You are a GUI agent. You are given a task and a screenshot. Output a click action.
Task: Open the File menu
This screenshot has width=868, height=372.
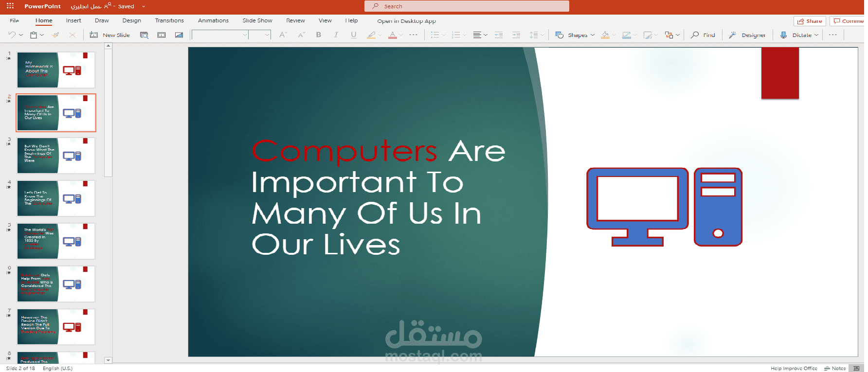pyautogui.click(x=15, y=20)
